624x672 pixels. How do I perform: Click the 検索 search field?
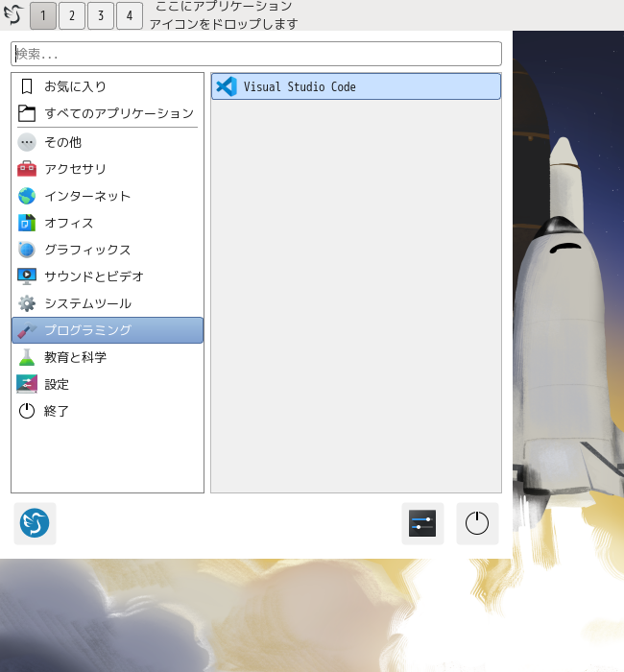256,54
